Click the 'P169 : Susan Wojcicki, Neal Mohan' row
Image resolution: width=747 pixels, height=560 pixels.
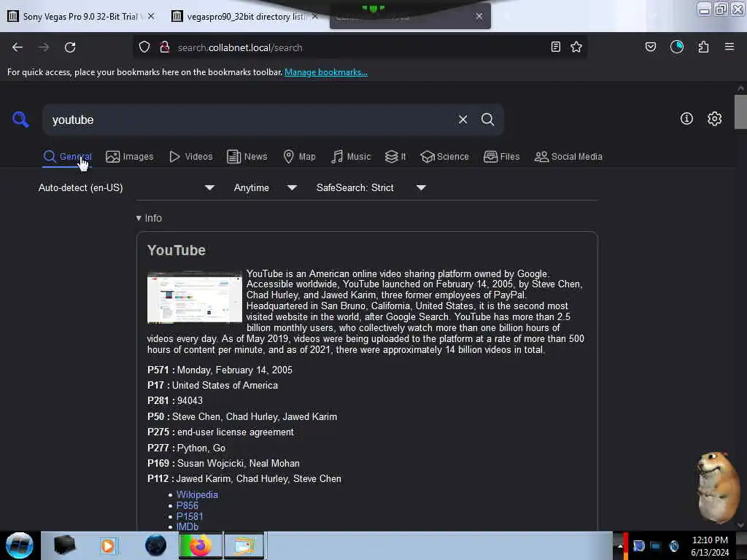pyautogui.click(x=223, y=463)
